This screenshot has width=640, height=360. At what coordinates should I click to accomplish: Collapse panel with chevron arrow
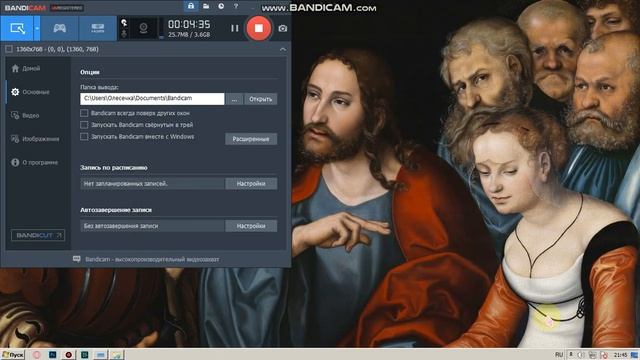(x=282, y=49)
